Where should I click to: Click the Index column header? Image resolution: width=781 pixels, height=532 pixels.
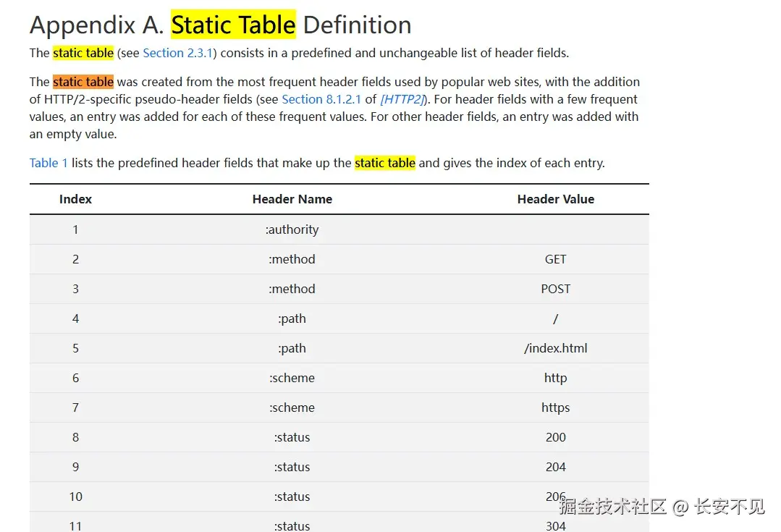pos(75,199)
